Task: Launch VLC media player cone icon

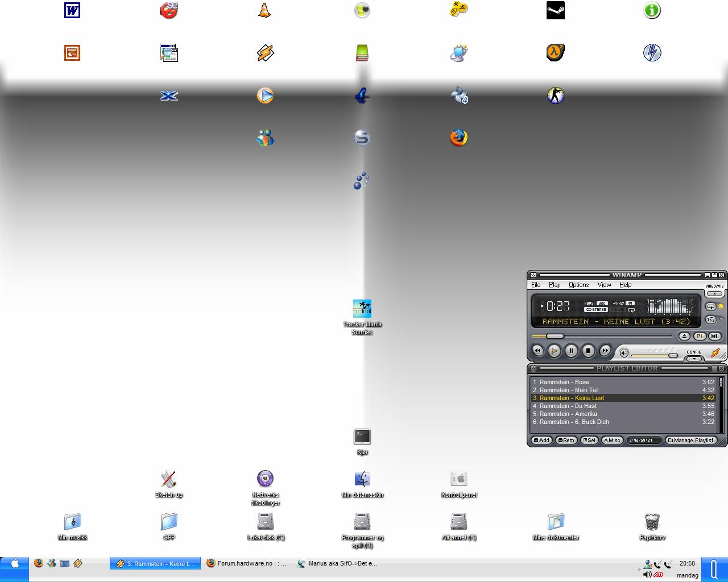Action: tap(264, 10)
